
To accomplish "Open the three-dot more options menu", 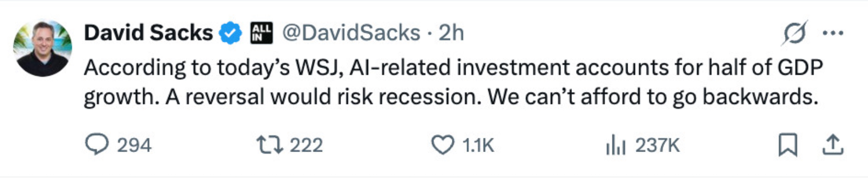I will coord(833,33).
